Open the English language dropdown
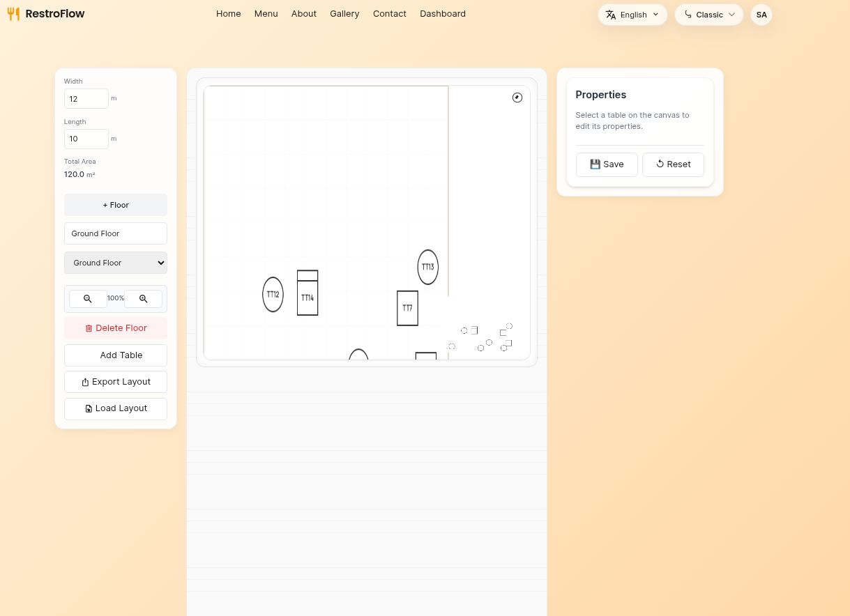The height and width of the screenshot is (616, 850). [632, 15]
